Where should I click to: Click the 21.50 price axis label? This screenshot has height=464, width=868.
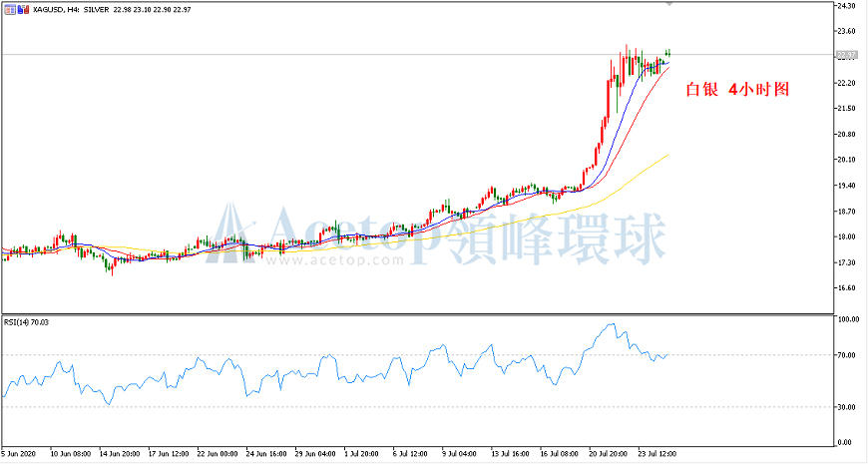[x=847, y=109]
